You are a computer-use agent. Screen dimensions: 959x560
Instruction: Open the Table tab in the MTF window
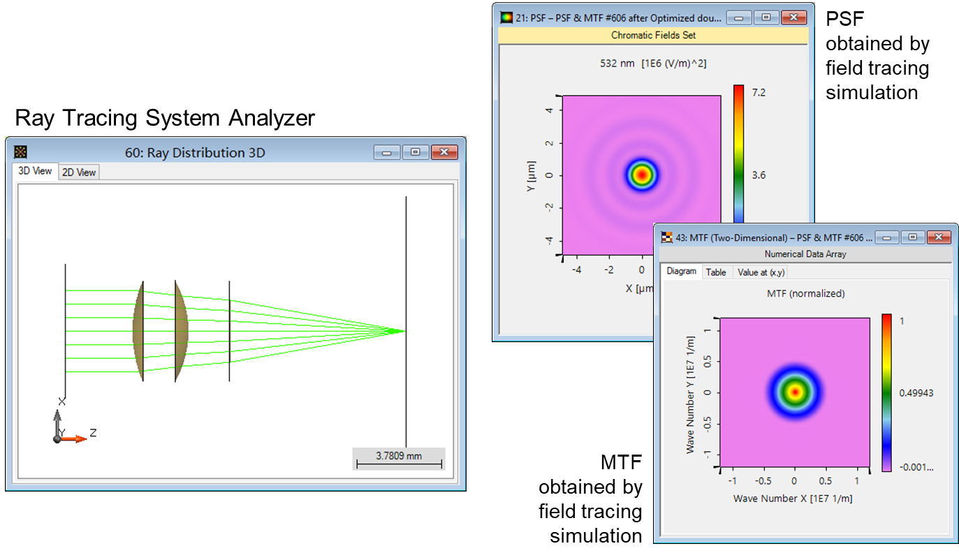click(716, 272)
